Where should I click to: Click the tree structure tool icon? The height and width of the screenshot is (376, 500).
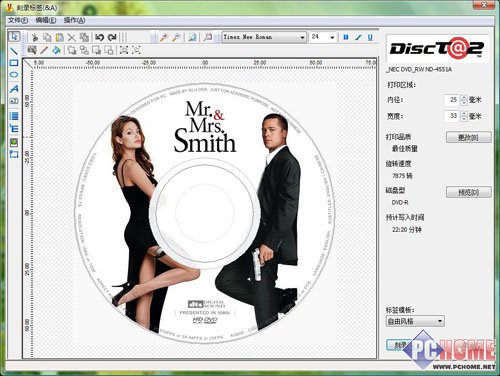tap(14, 128)
